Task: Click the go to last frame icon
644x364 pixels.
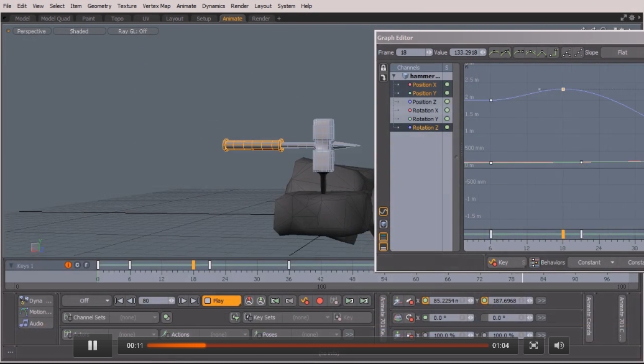Action: [x=195, y=301]
